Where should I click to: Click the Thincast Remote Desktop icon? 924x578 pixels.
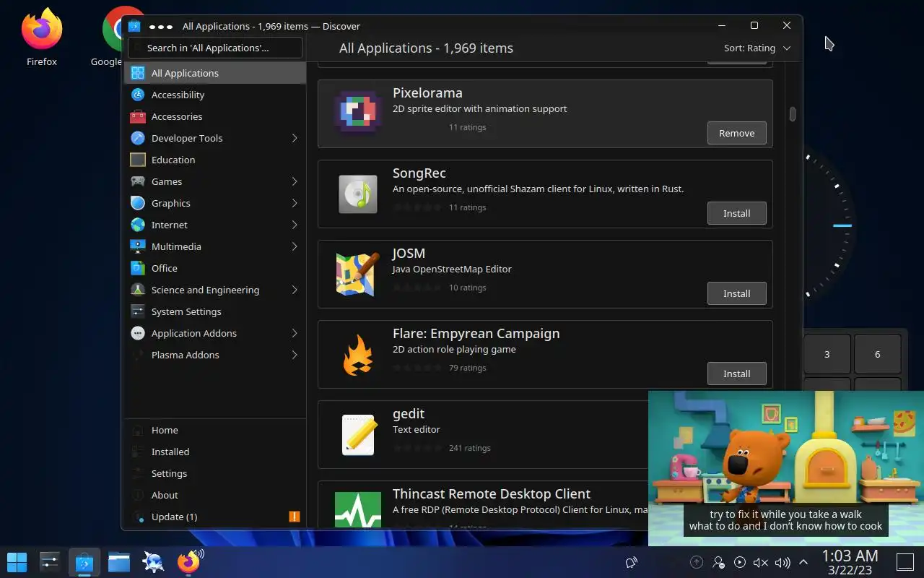(358, 509)
